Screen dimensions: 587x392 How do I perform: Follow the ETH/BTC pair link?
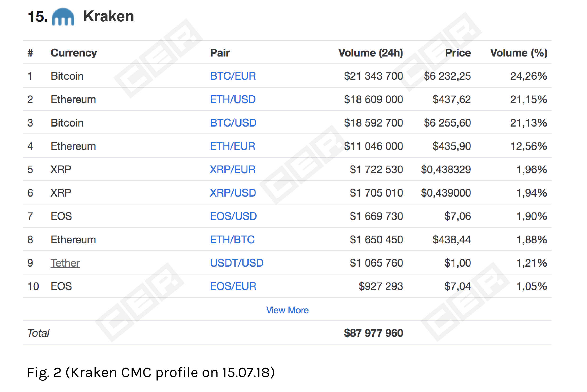coord(232,240)
